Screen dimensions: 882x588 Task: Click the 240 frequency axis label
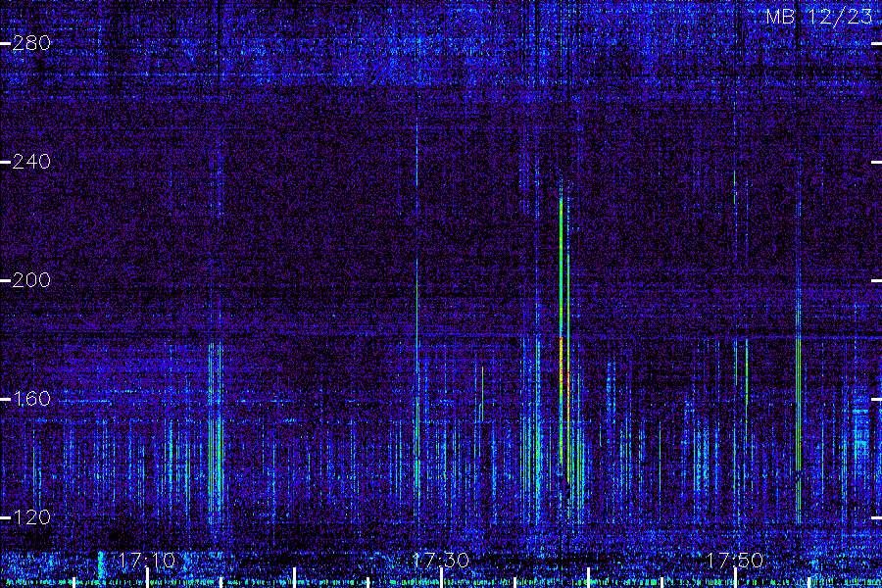point(31,162)
